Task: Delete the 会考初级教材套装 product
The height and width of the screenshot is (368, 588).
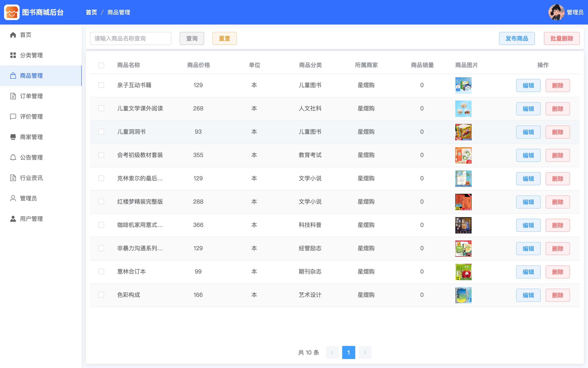Action: coord(558,155)
